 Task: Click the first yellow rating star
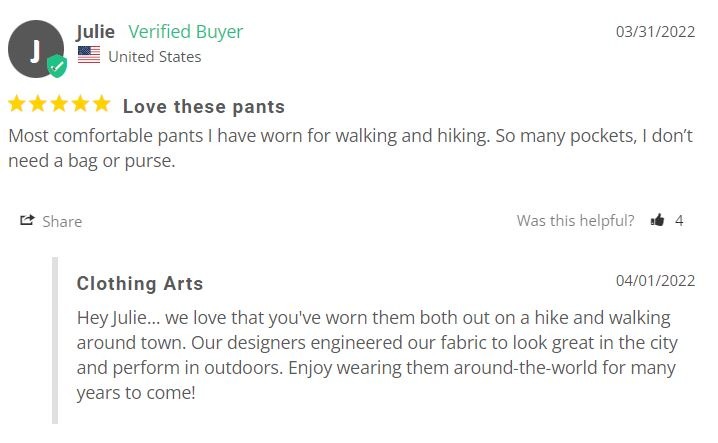(17, 104)
